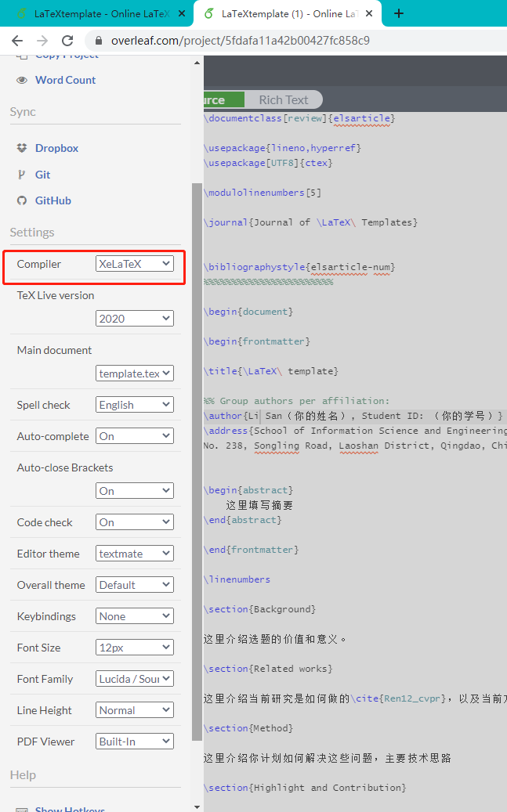The image size is (507, 812).
Task: Switch editor to Rich Text mode
Action: pos(284,100)
